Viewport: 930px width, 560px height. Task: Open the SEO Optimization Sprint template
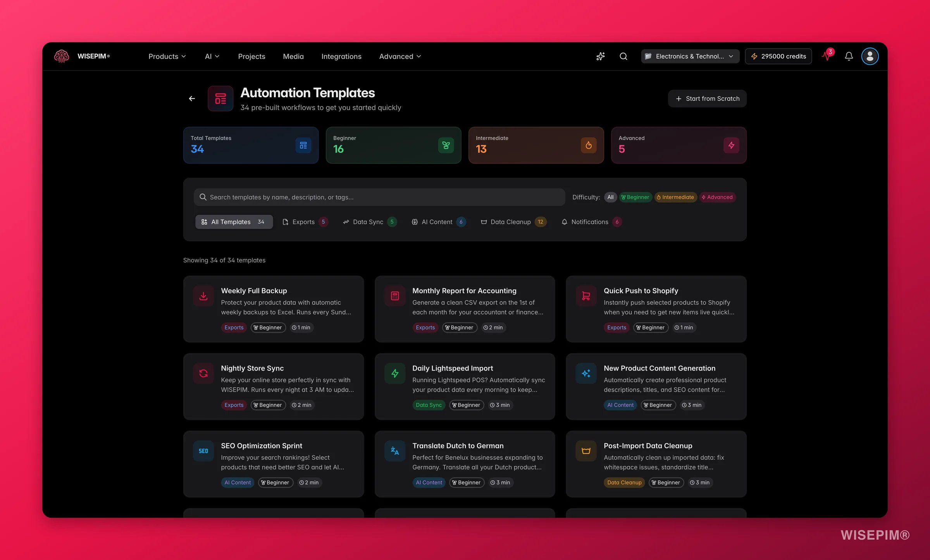tap(273, 464)
